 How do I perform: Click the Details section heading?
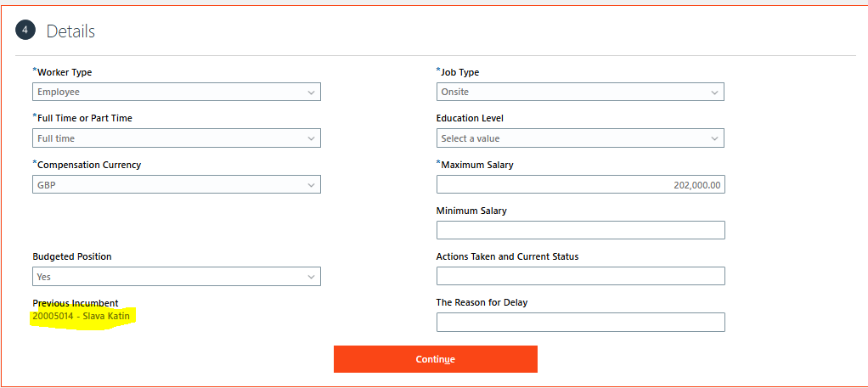pos(70,31)
